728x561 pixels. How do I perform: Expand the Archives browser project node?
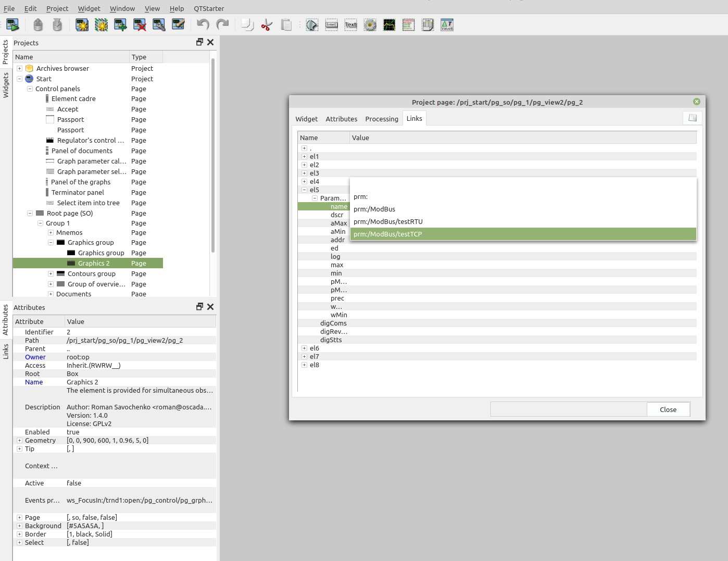(19, 68)
